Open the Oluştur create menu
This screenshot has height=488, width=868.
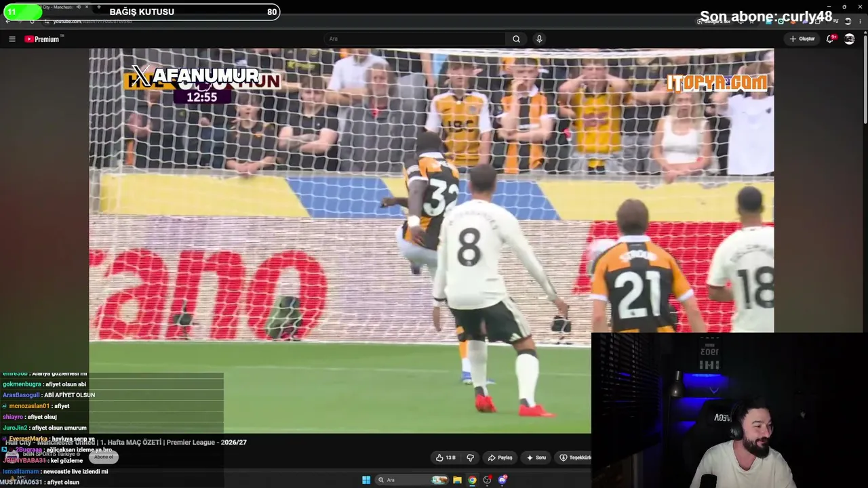tap(802, 39)
